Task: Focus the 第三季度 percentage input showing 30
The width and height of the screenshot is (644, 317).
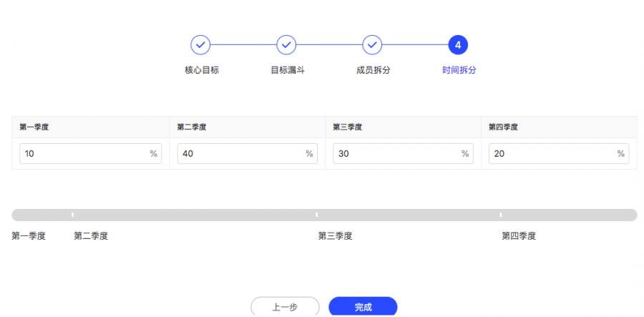Action: point(403,154)
